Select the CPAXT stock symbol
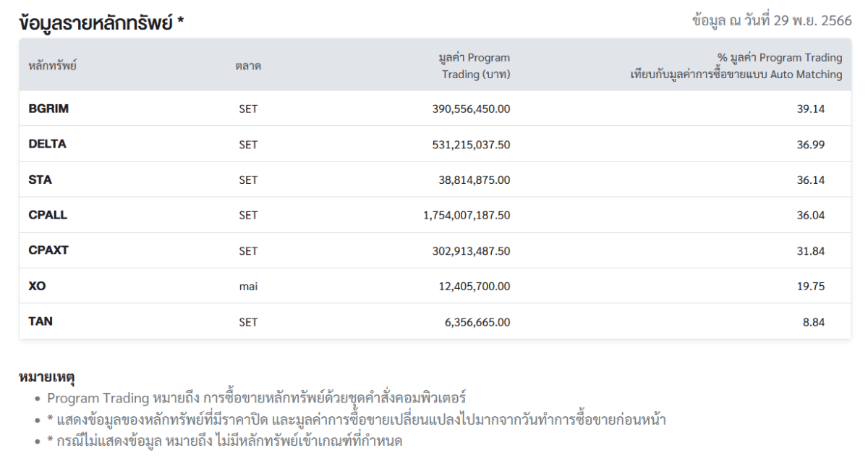The height and width of the screenshot is (469, 868). pos(48,250)
